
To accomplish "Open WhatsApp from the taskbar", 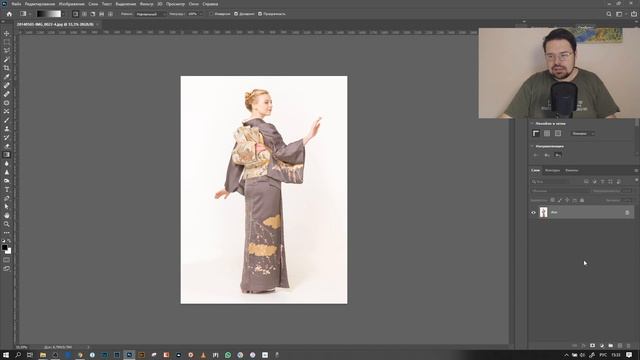I will click(x=228, y=355).
